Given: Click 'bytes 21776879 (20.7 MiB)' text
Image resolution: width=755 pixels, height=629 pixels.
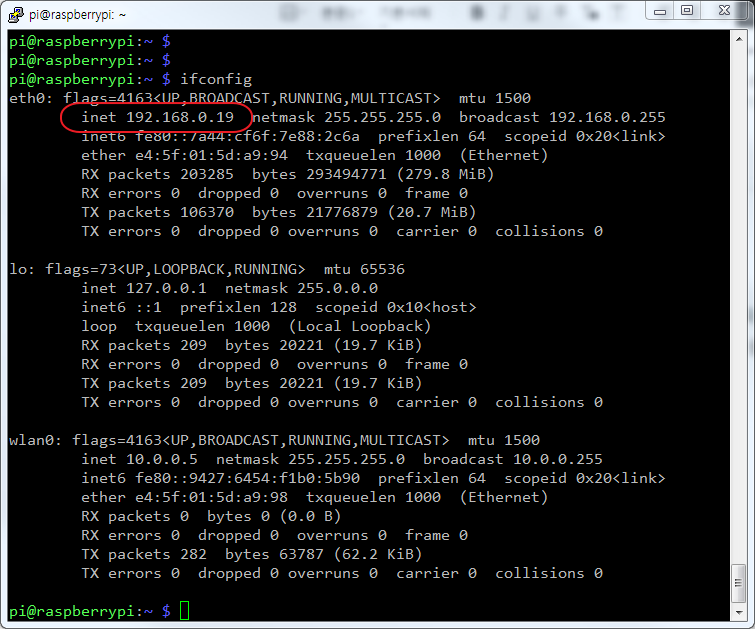Looking at the screenshot, I should tap(364, 212).
